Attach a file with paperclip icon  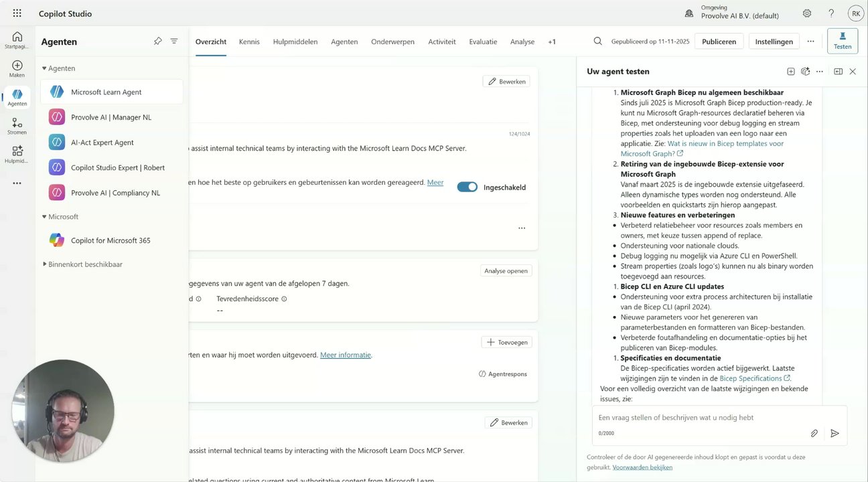[x=814, y=433]
